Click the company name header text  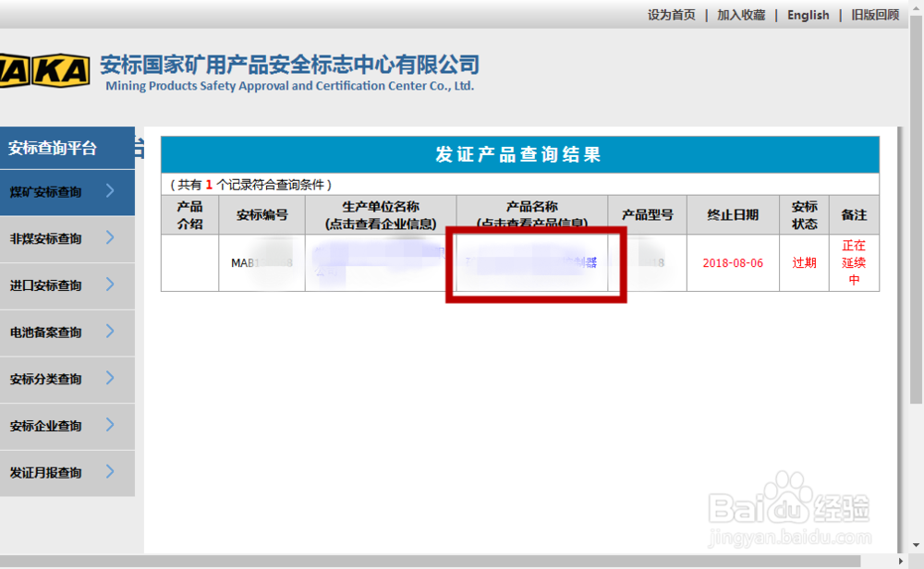[x=289, y=65]
